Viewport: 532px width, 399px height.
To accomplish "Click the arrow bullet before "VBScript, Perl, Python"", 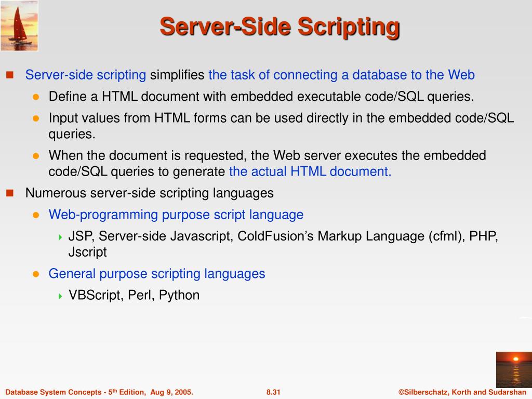I will (x=61, y=296).
